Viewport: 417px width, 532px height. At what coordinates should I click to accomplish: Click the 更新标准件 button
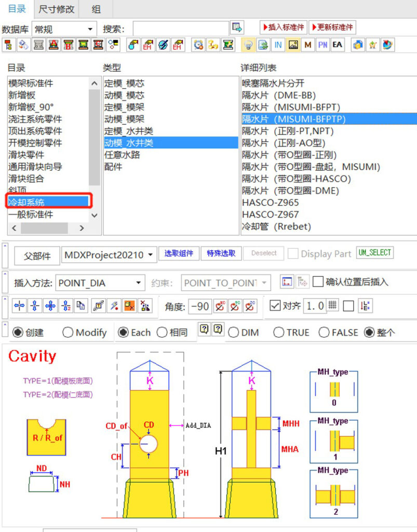[332, 28]
